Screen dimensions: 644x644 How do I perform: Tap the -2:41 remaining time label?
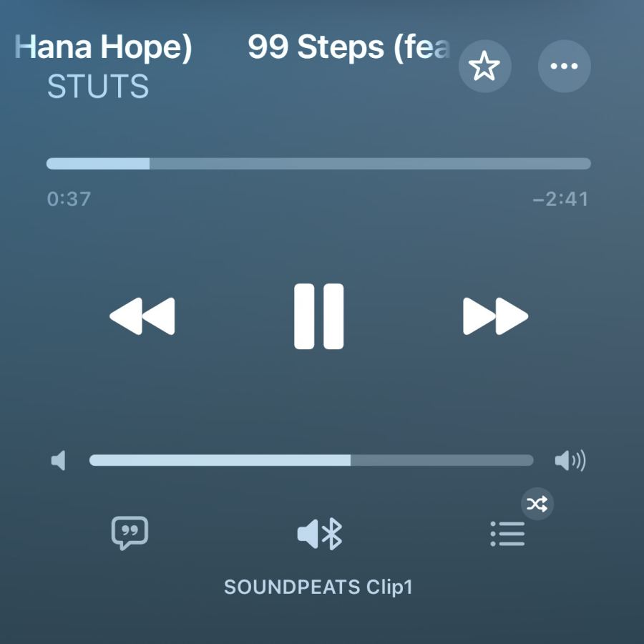(560, 199)
